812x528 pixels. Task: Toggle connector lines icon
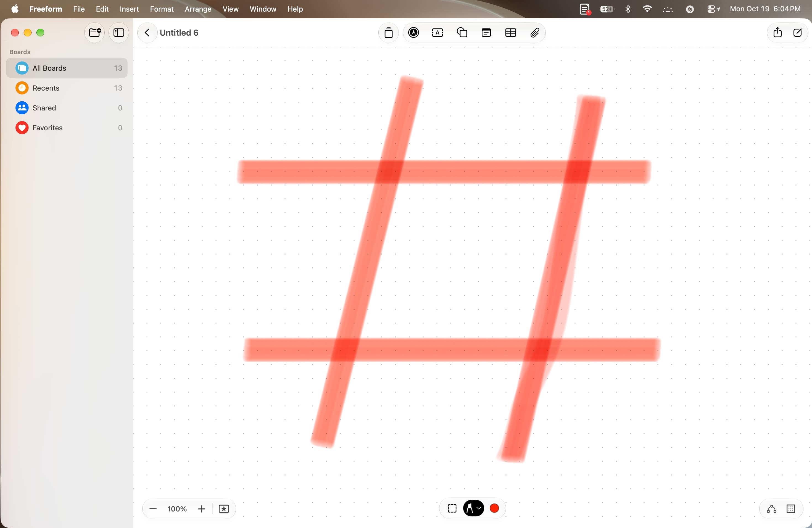click(x=771, y=509)
